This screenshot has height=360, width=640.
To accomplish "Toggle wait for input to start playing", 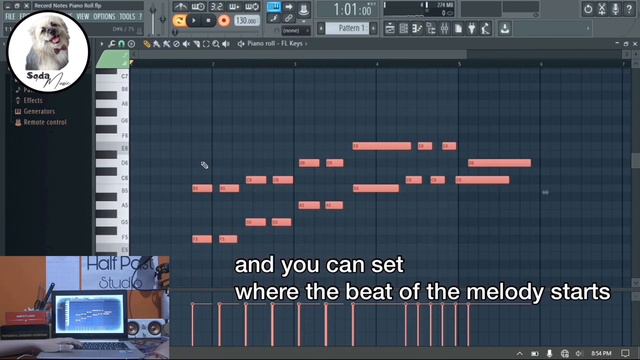I will (x=198, y=7).
